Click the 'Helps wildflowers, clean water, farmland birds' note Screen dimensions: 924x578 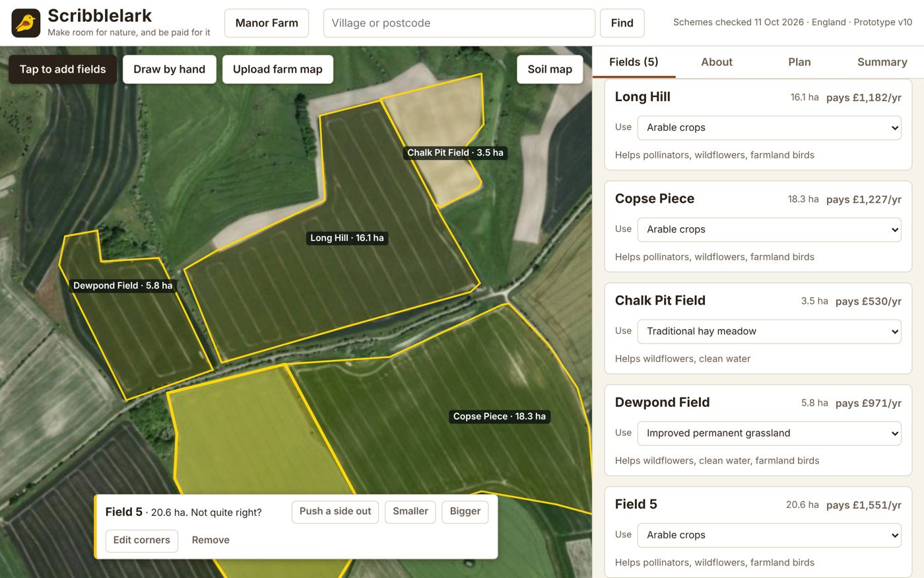pyautogui.click(x=717, y=460)
